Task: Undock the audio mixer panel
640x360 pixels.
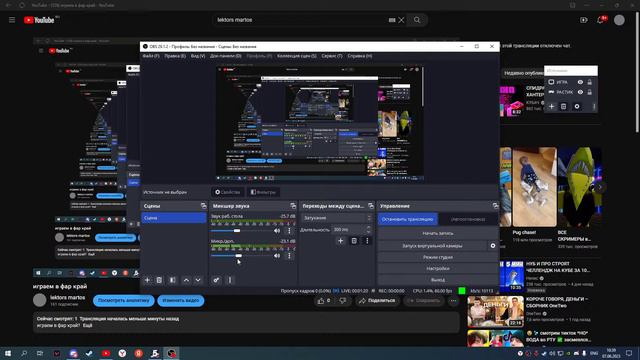Action: pyautogui.click(x=293, y=206)
